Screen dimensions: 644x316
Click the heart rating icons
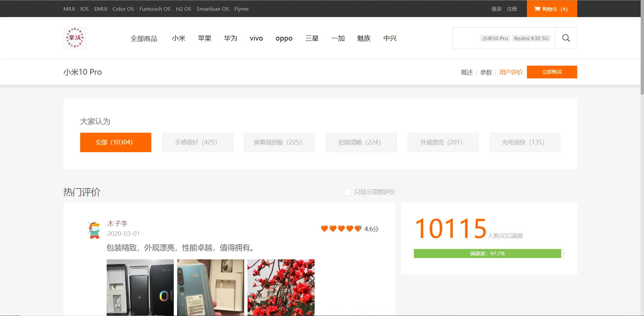click(x=341, y=229)
